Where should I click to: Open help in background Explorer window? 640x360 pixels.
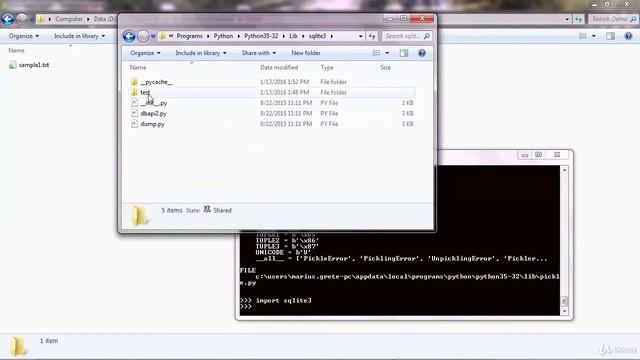coord(628,36)
